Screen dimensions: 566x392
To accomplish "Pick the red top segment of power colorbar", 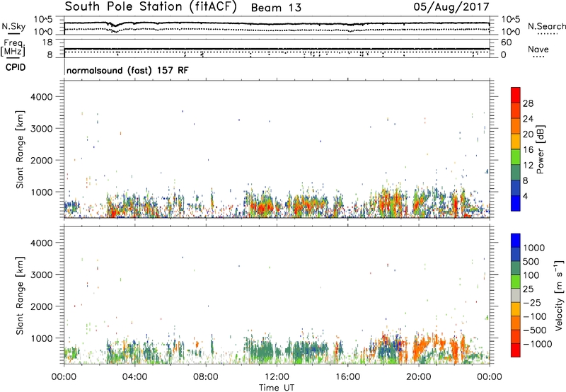I will [516, 96].
